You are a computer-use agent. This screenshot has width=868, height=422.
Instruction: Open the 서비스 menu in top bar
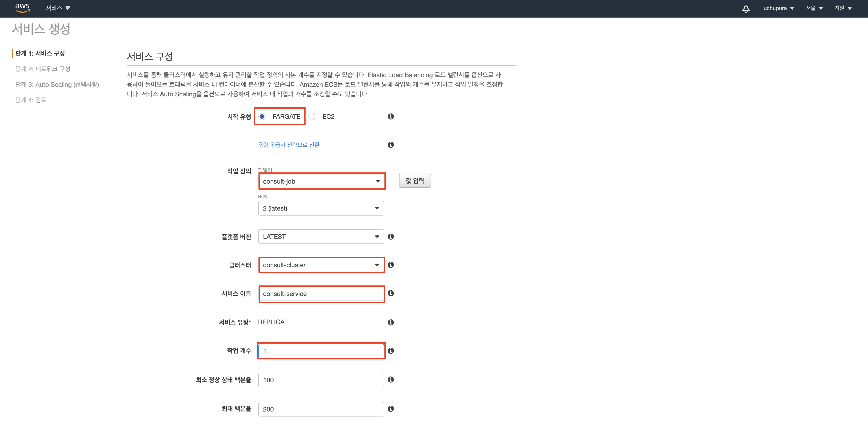pos(58,8)
